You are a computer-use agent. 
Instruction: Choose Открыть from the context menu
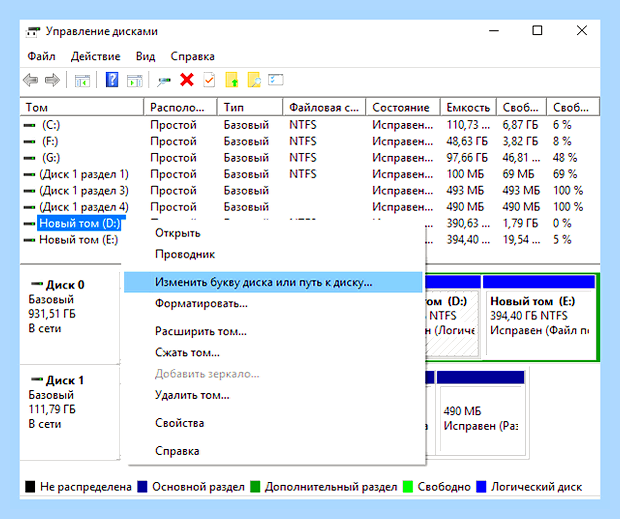[273, 233]
